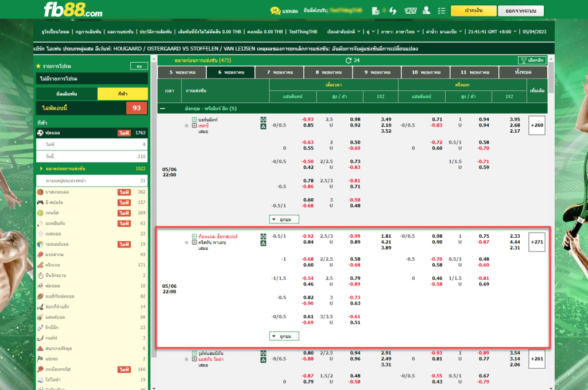The height and width of the screenshot is (390, 588).
Task: Click the E-sports gamepad icon in sidebar
Action: click(x=40, y=202)
